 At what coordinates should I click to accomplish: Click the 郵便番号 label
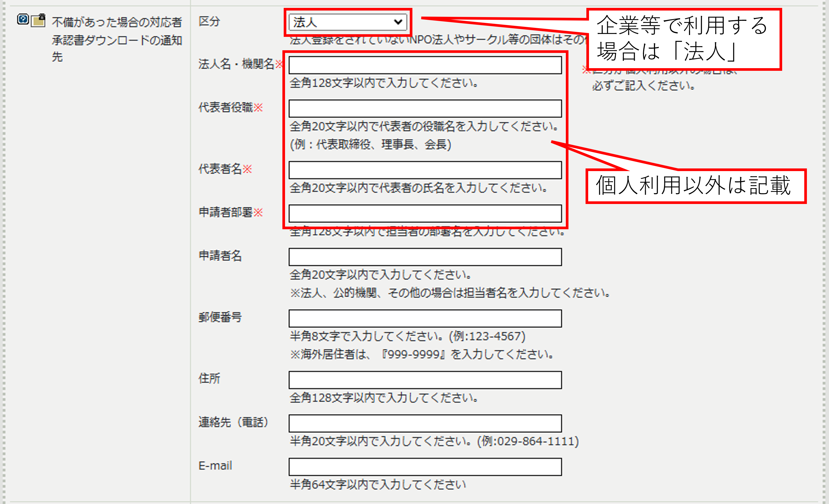220,317
